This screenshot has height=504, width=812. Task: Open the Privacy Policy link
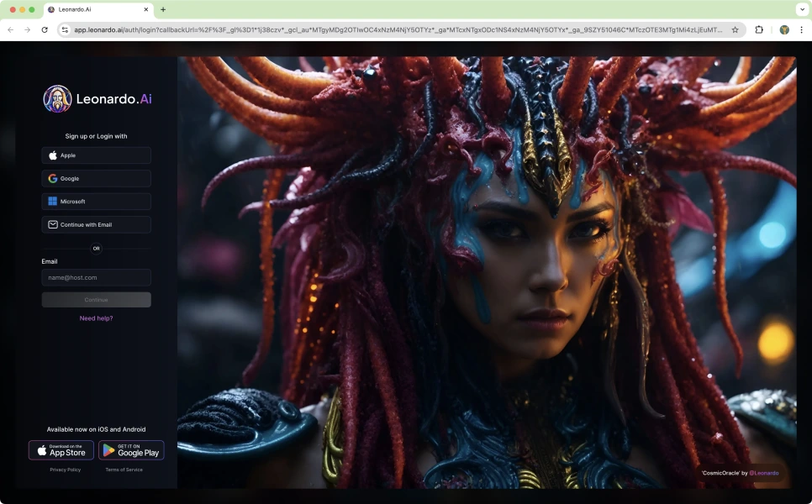coord(66,470)
